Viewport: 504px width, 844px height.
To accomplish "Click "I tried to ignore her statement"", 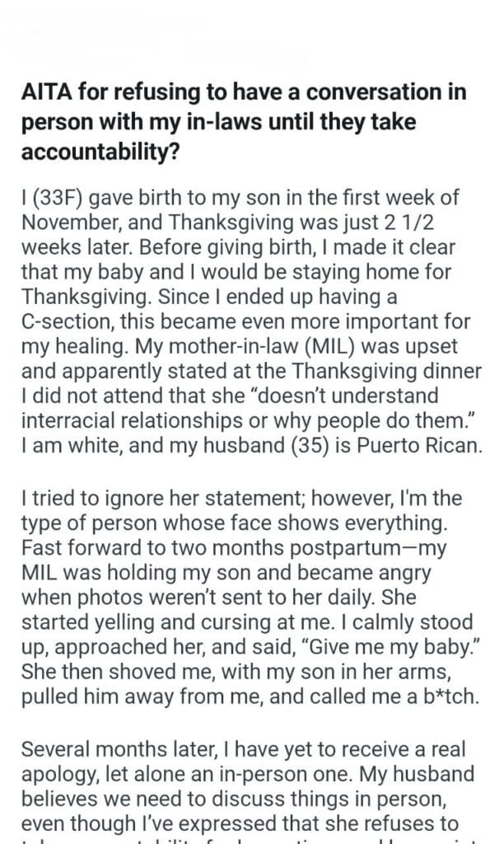I will 131,499.
